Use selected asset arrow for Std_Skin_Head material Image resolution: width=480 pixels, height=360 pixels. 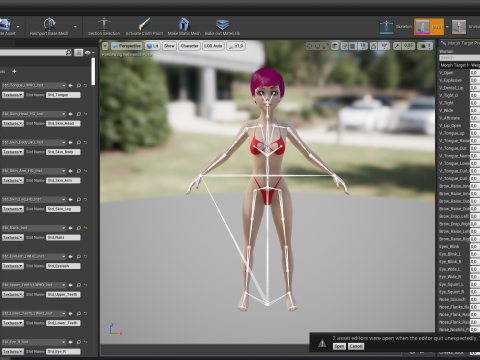[x=71, y=114]
